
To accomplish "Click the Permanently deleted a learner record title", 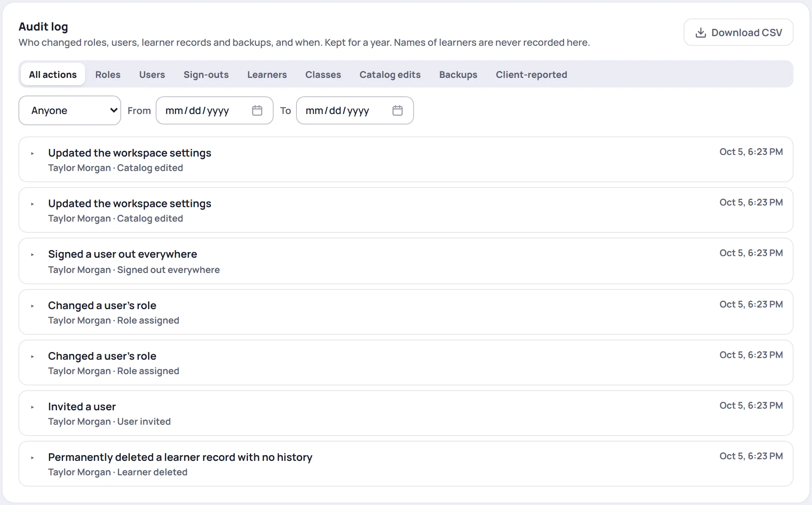I will point(180,457).
